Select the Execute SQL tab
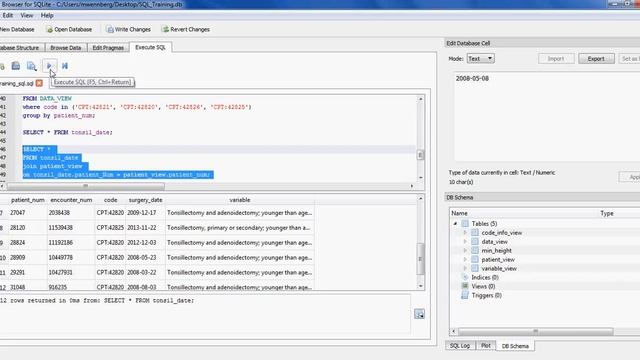Viewport: 640px width, 360px height. (x=150, y=47)
